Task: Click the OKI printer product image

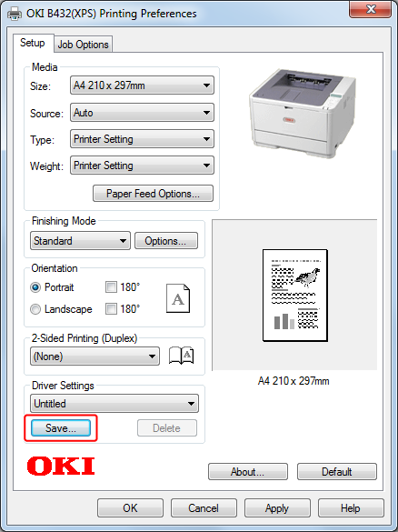Action: (x=303, y=113)
